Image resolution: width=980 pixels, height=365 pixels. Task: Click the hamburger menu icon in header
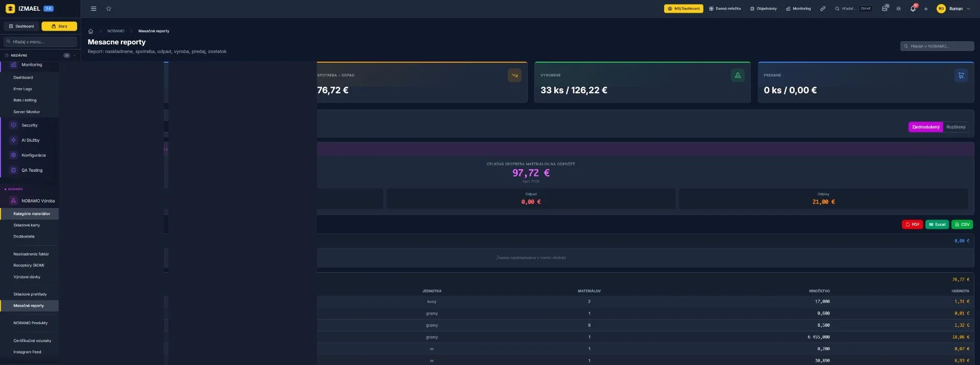pos(93,9)
